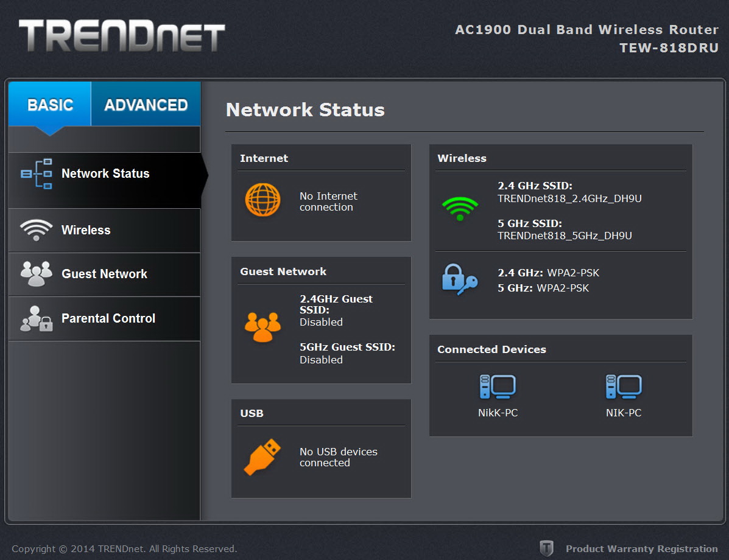This screenshot has width=729, height=560.
Task: Click the Internet panel heading
Action: 264,158
